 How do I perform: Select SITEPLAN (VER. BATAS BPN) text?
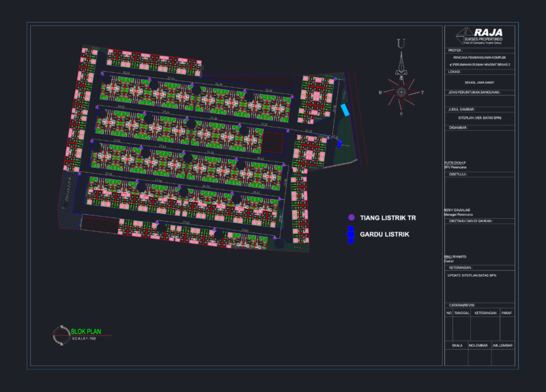(480, 118)
